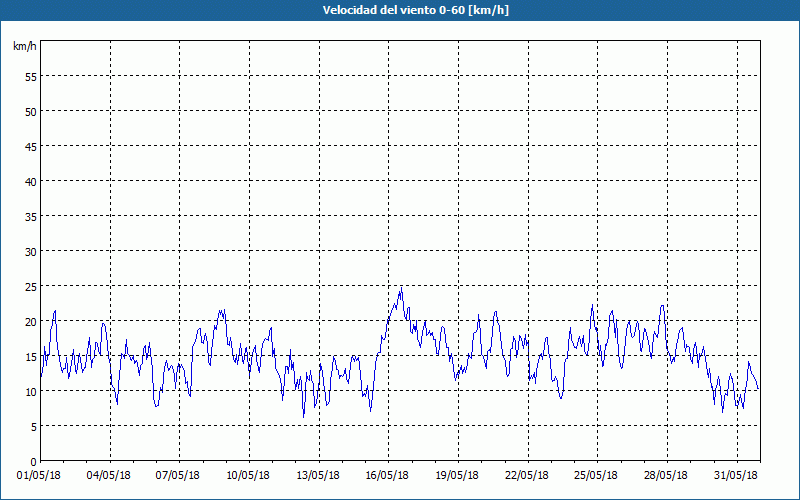Click the 0 value on the vertical axis

pyautogui.click(x=34, y=462)
